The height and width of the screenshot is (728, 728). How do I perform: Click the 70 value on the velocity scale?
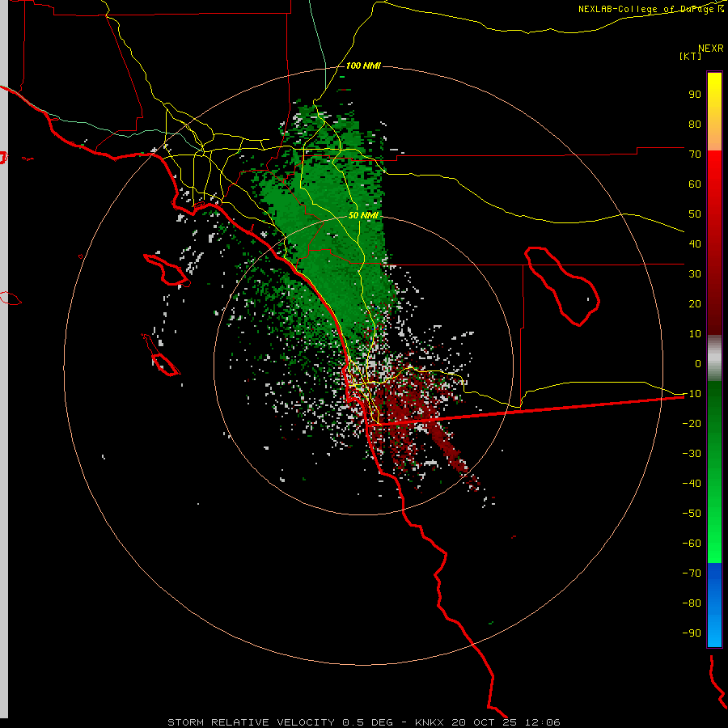tap(695, 154)
